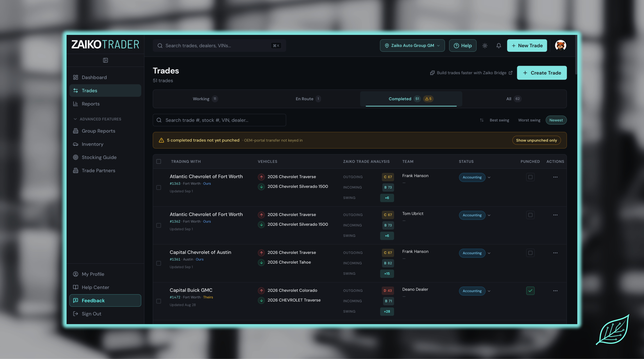Image resolution: width=644 pixels, height=359 pixels.
Task: Select row checkbox for trade #1361
Action: pos(158,263)
